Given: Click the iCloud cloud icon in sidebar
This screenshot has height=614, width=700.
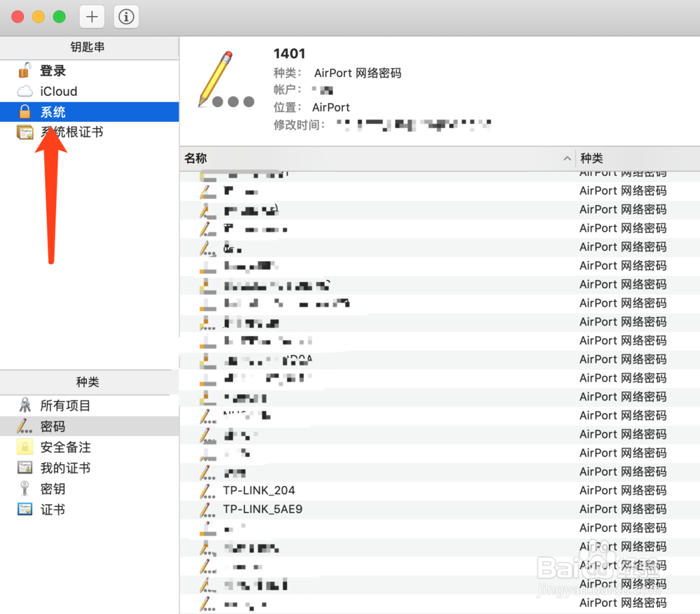Looking at the screenshot, I should [x=25, y=91].
